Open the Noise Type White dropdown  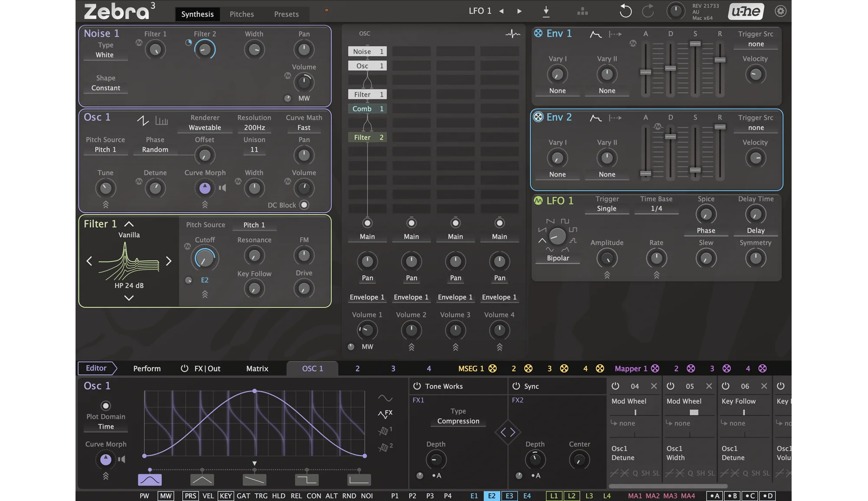pos(105,55)
